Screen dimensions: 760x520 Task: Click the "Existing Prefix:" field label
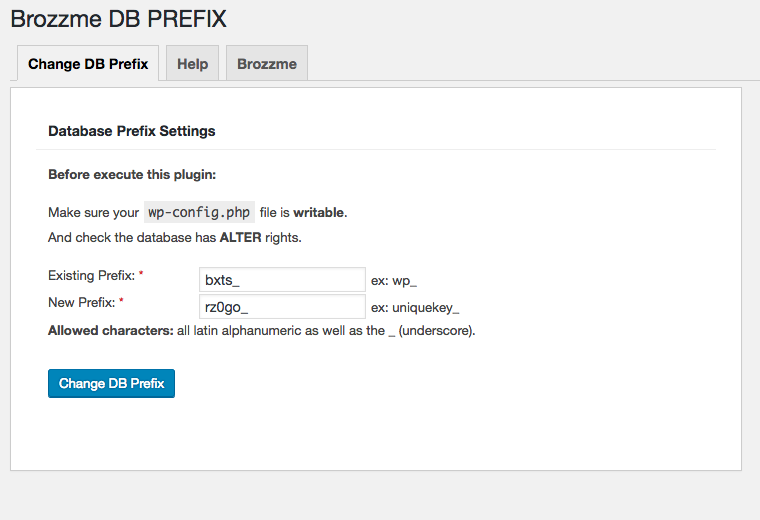pos(91,275)
